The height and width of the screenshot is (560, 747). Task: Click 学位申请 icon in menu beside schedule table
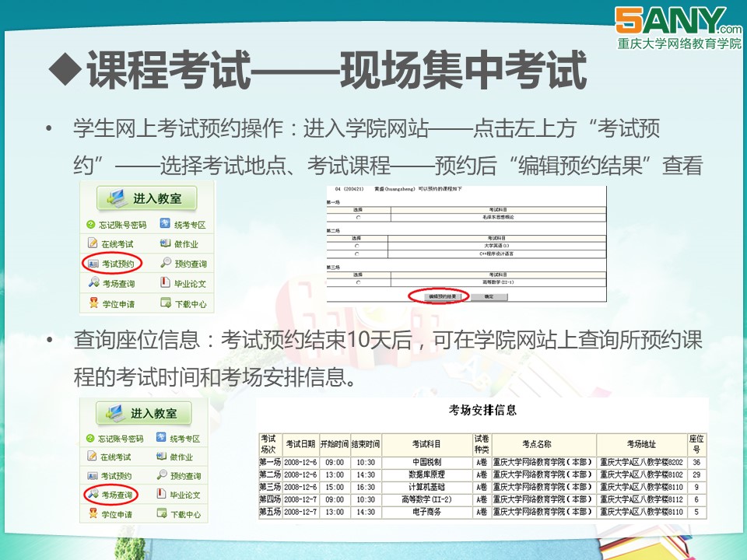click(93, 513)
